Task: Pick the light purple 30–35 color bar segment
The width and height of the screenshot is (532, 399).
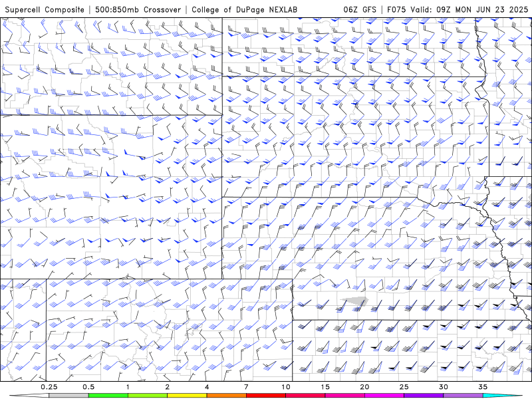Action: click(463, 396)
